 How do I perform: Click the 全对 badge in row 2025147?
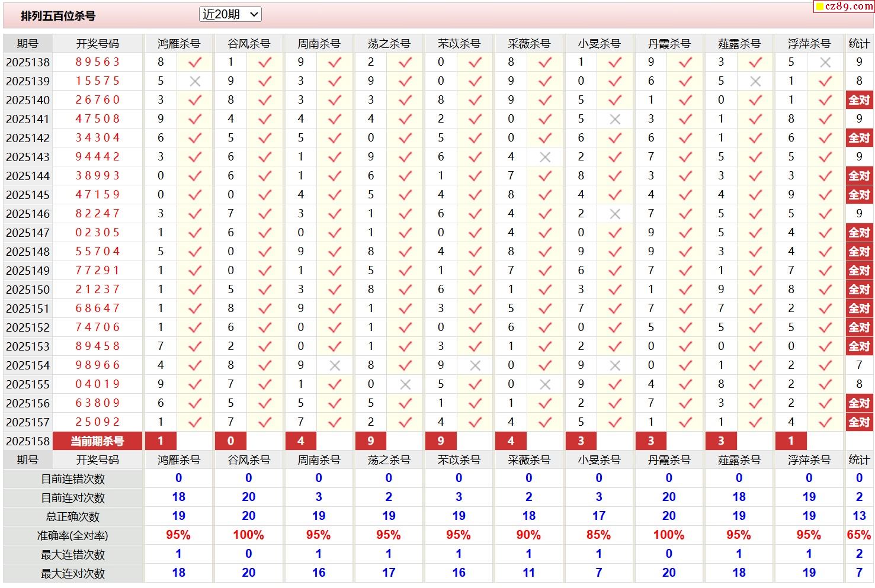click(859, 233)
